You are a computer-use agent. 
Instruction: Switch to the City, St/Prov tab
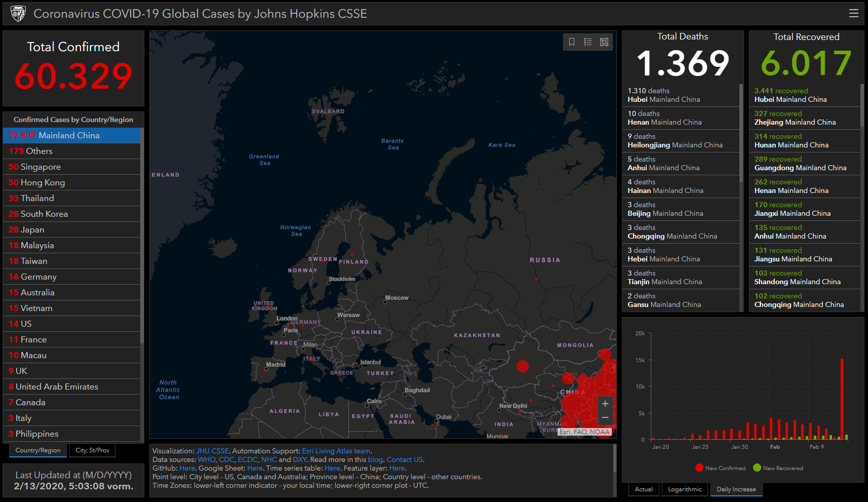coord(92,450)
